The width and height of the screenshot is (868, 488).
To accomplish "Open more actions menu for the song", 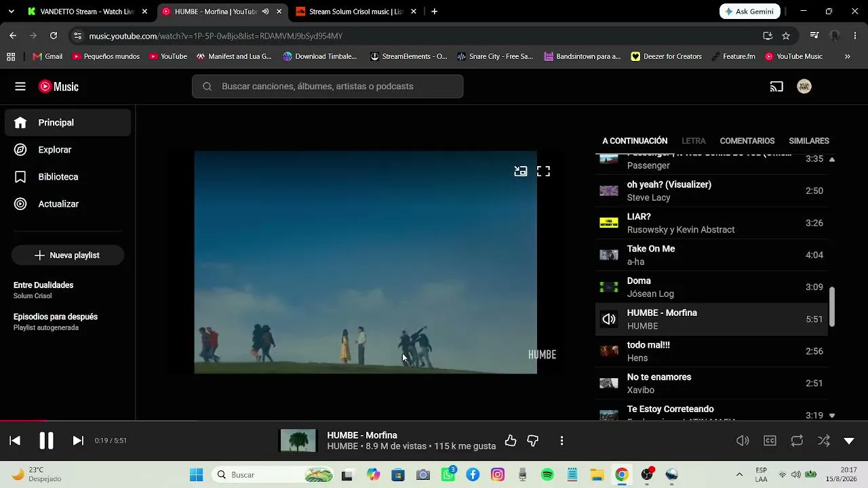I will 561,441.
